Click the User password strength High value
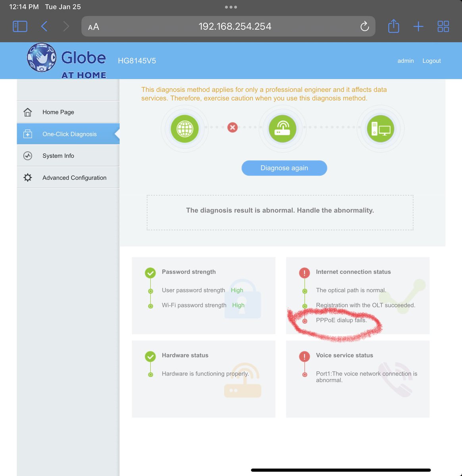This screenshot has width=462, height=476. (237, 290)
